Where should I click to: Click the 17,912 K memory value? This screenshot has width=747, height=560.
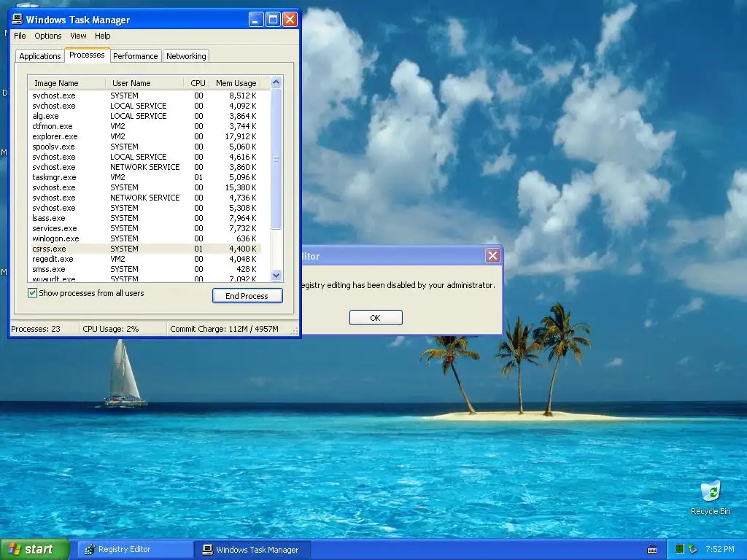coord(241,136)
